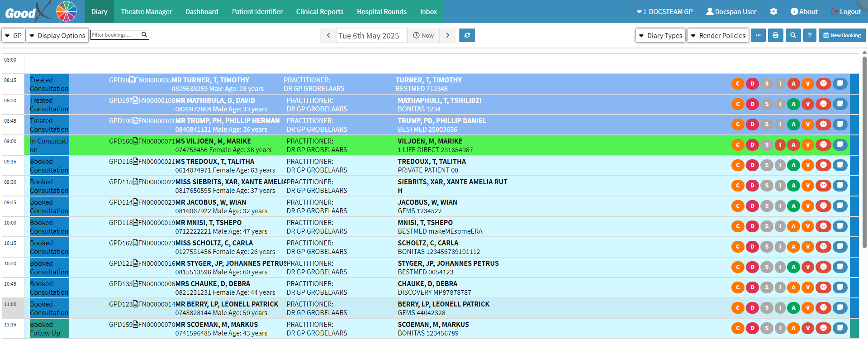Click more options ellipsis button
Screen dimensions: 868x340
(758, 35)
